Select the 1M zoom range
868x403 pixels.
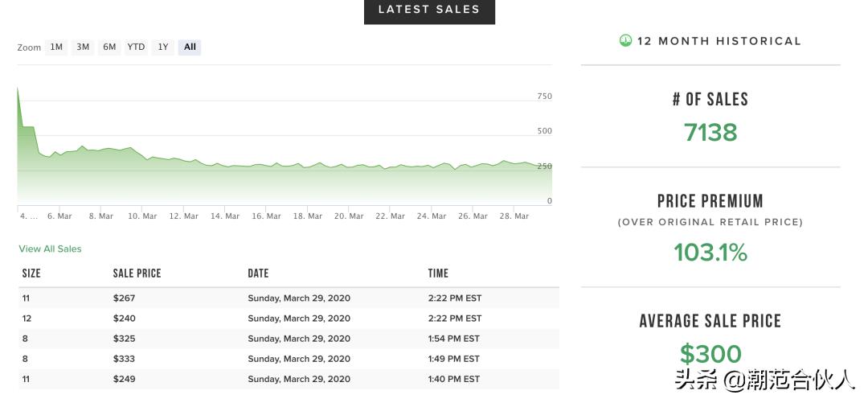pyautogui.click(x=56, y=47)
